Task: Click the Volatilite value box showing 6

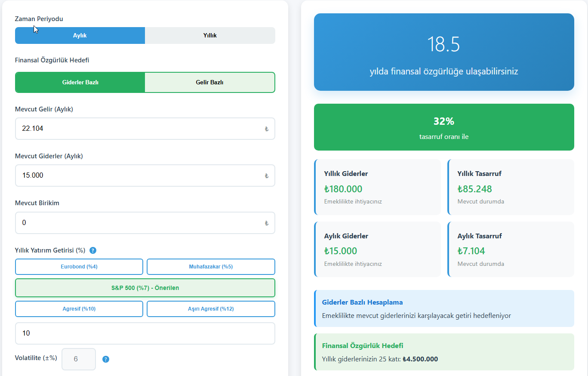Action: (79, 359)
